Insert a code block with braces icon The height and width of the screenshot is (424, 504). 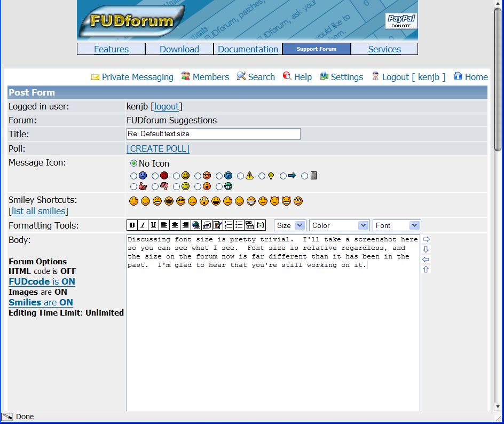(261, 225)
